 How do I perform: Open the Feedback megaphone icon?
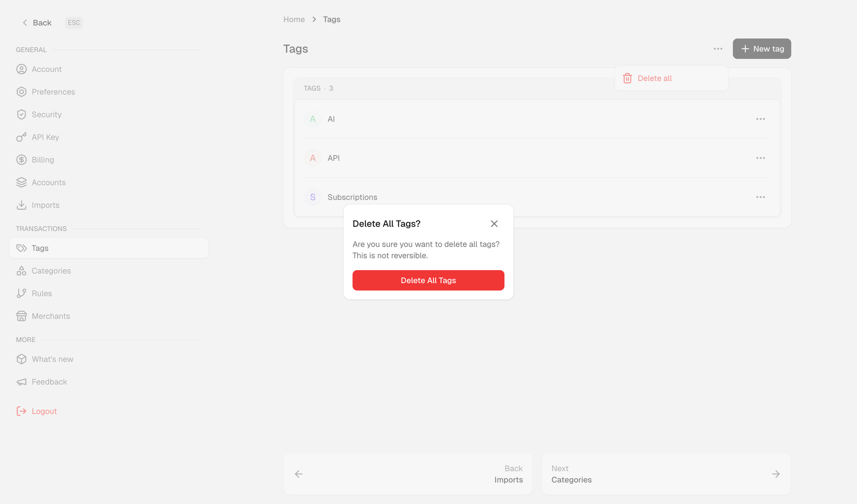click(21, 382)
